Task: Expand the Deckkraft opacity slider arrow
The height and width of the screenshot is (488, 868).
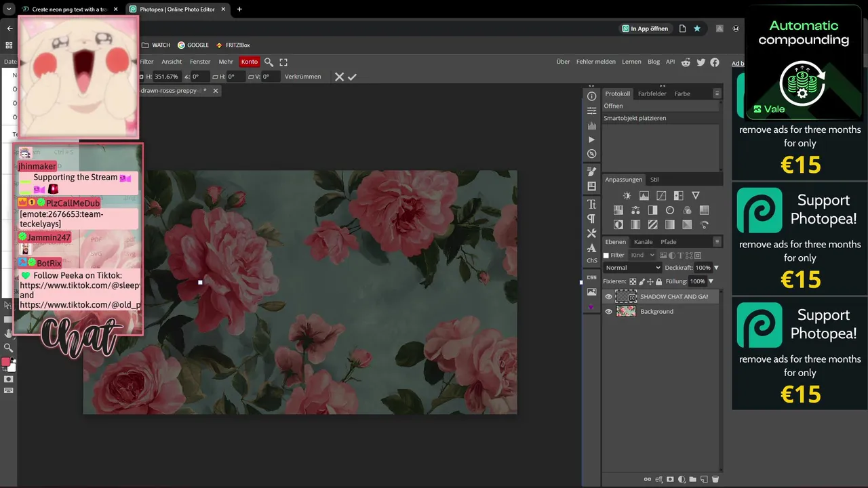Action: [716, 268]
